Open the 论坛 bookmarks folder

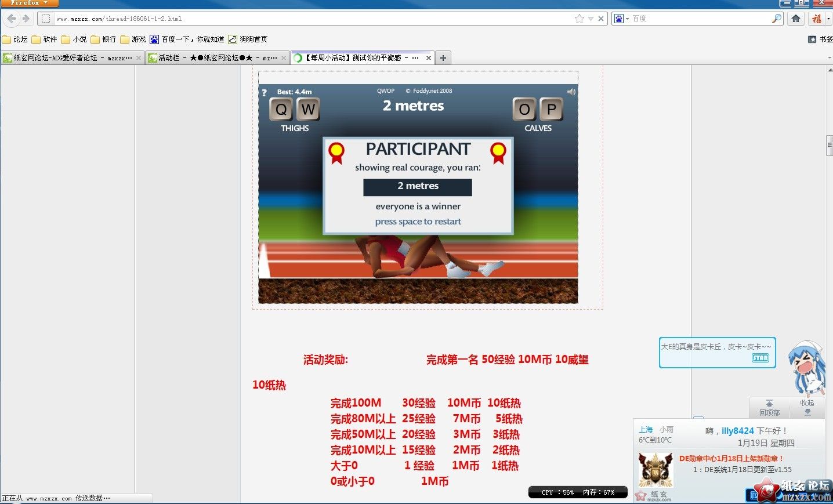coord(15,39)
